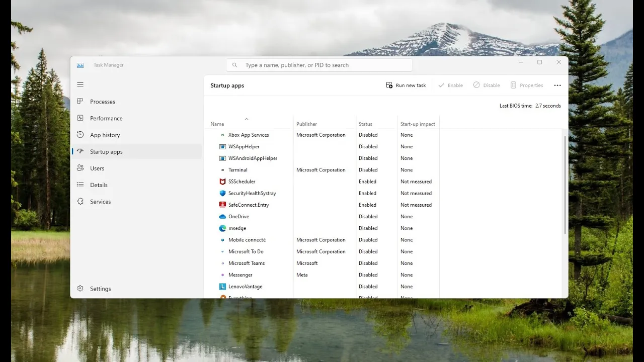
Task: Click Microsoft Corporation publisher for Xbox App Services
Action: point(321,135)
